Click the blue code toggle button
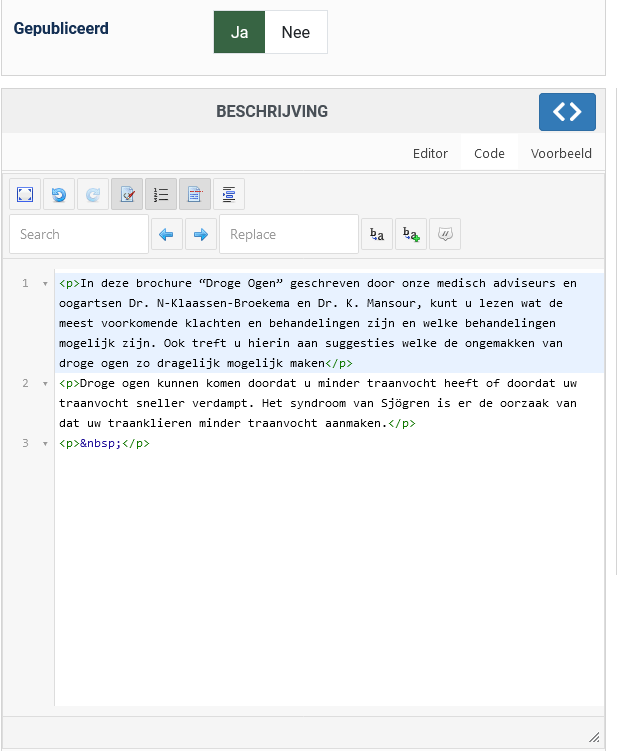This screenshot has width=617, height=751. (567, 112)
